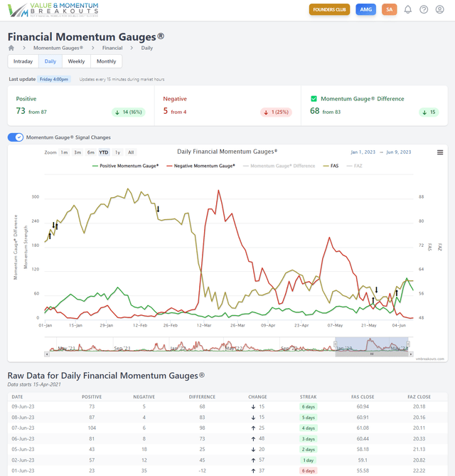This screenshot has width=455, height=476.
Task: Select the 06-Jun-23 date cell
Action: 23,439
